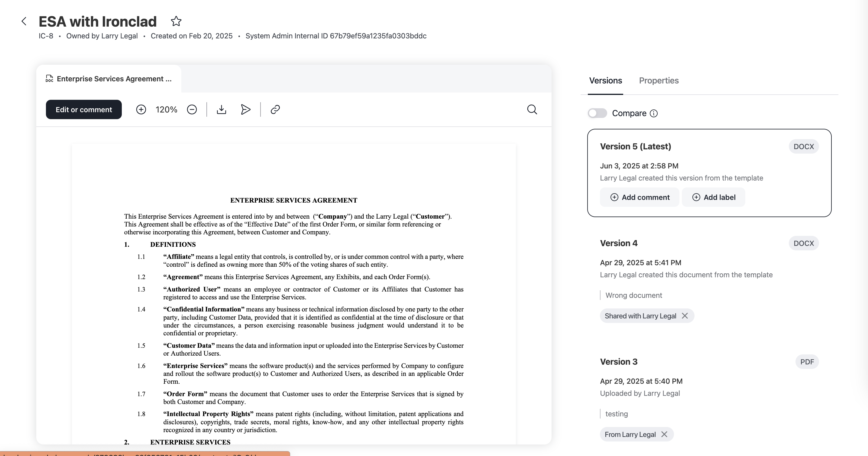Click 'Uploaded by Larry Legal' text on Version 3

click(640, 393)
